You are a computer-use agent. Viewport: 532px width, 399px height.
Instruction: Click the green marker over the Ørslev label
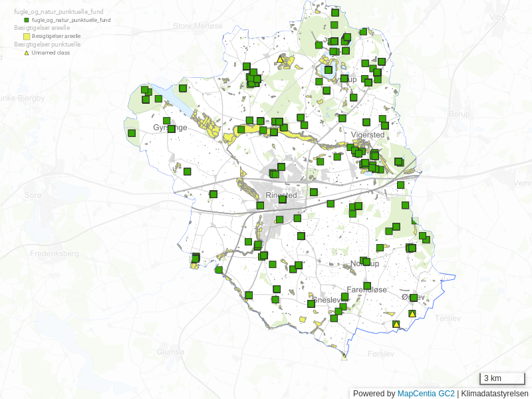pos(414,297)
